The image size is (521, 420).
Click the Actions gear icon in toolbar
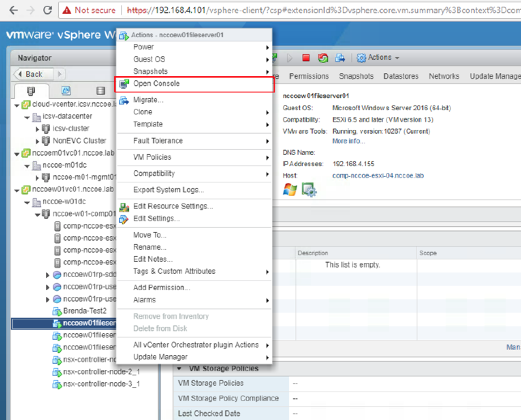pyautogui.click(x=361, y=58)
